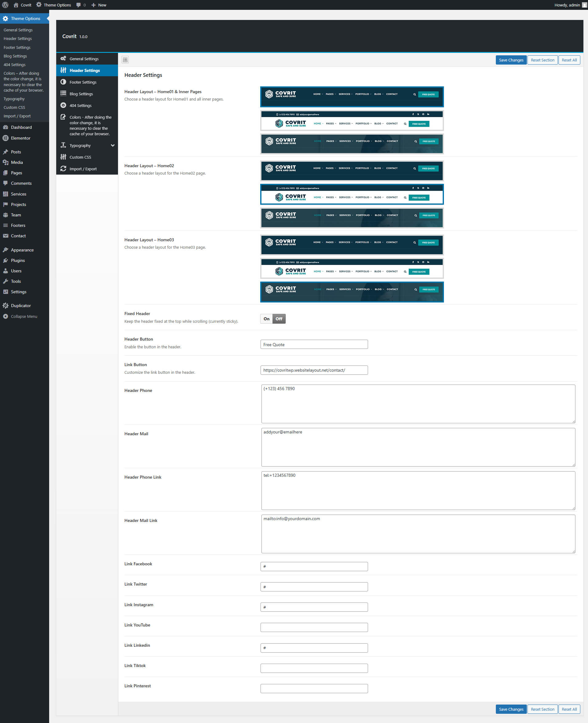This screenshot has height=723, width=588.
Task: Open Blog Settings in options panel
Action: click(x=81, y=94)
